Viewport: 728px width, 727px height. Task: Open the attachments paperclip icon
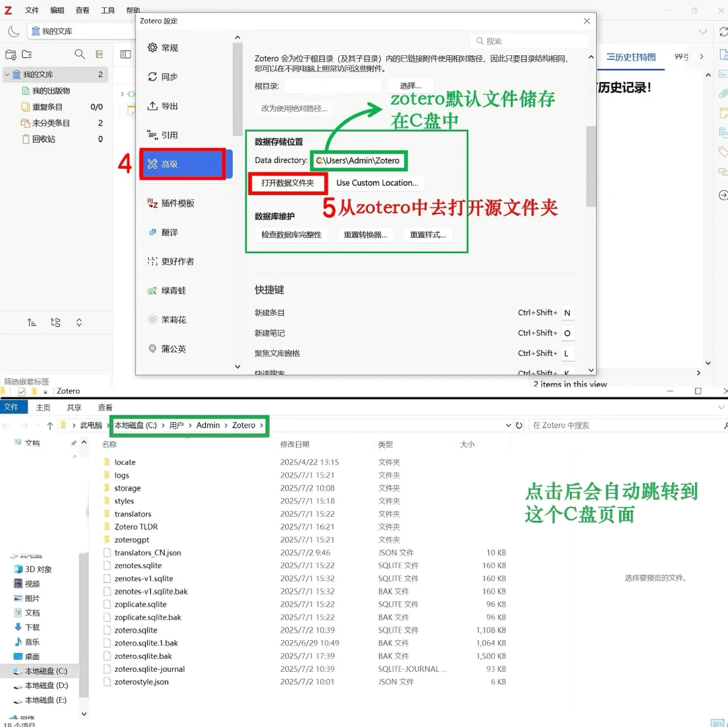(x=723, y=93)
